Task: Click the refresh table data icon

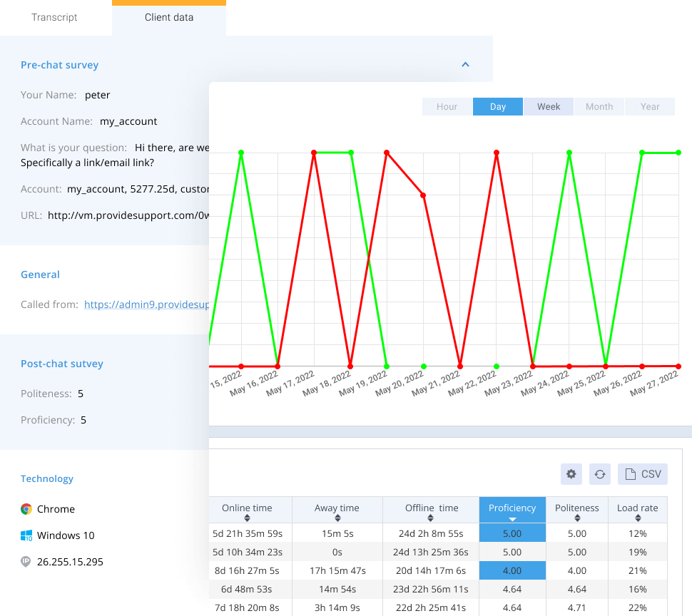Action: pos(600,474)
